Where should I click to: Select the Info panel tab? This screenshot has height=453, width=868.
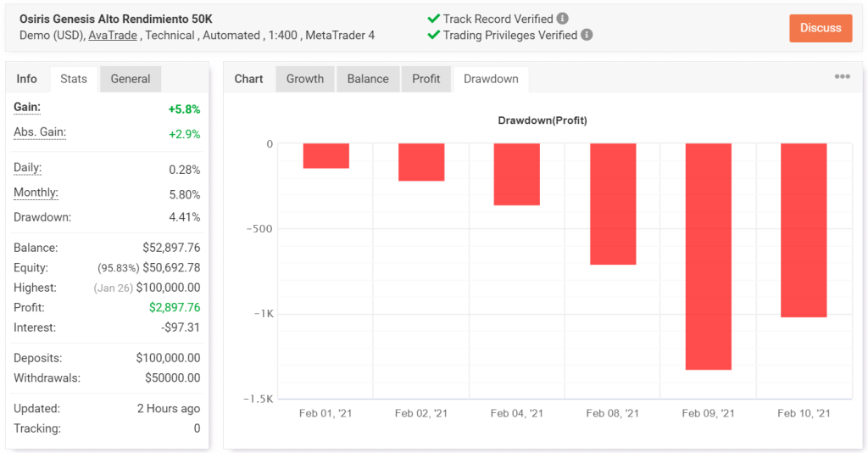pos(27,79)
